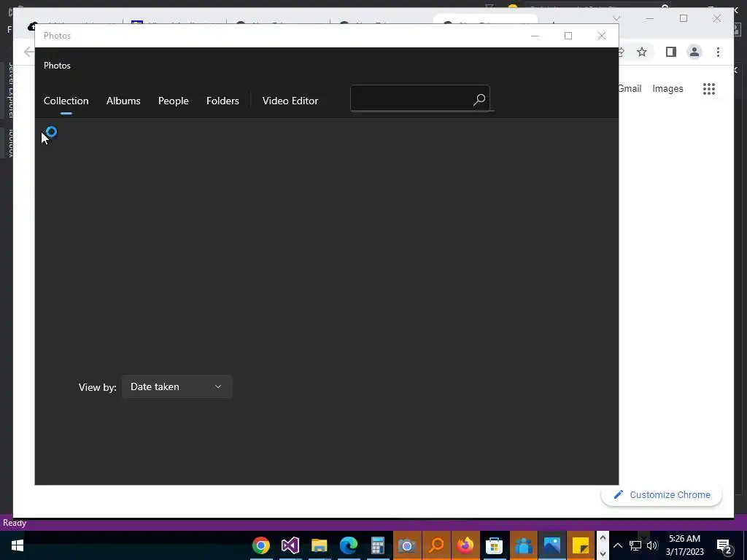
Task: Open the Video Editor tab
Action: (290, 101)
